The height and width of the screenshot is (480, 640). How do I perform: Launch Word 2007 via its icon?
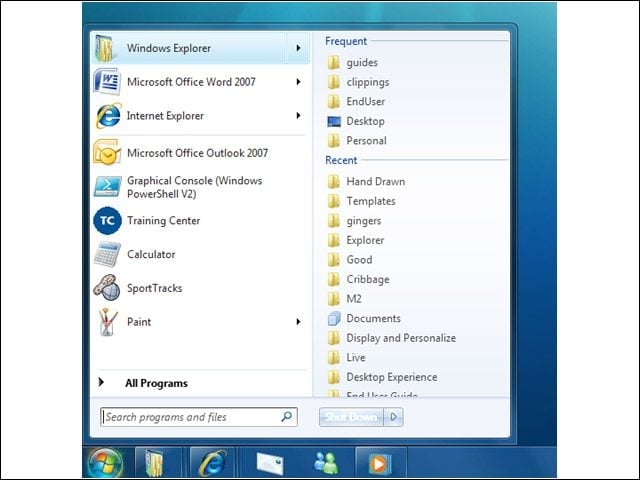pos(107,82)
